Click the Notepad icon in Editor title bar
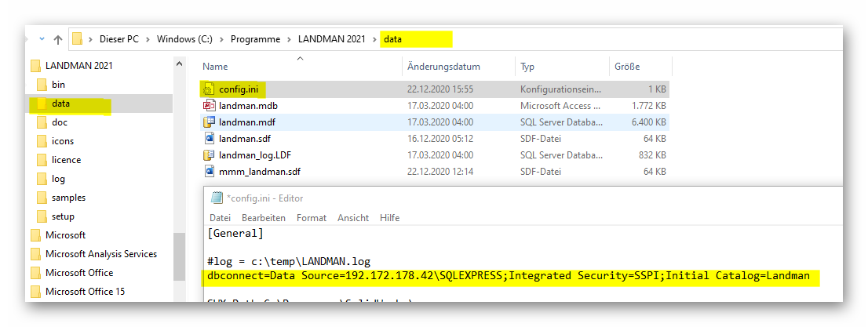Screen dimensions: 868x327 tap(217, 198)
